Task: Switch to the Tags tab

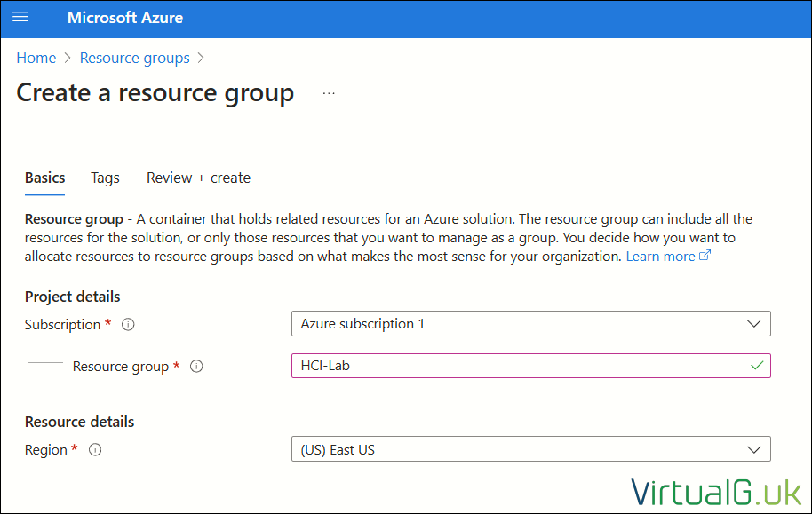Action: [x=105, y=178]
